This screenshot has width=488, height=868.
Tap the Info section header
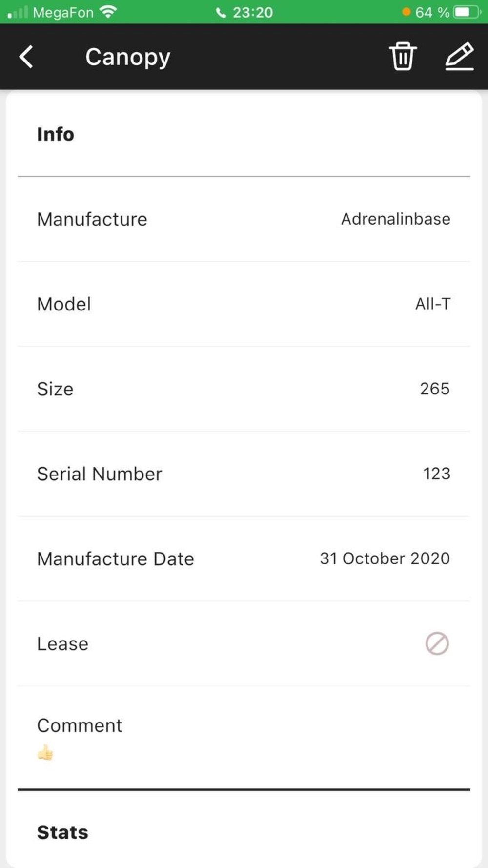click(x=56, y=134)
